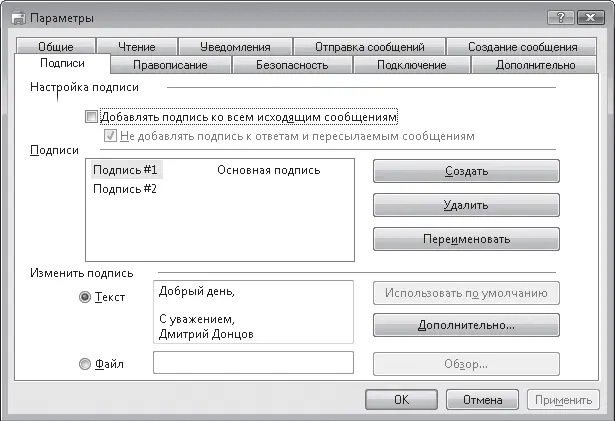Toggle 'Не добавлять подпись к ответам' checkbox
This screenshot has height=421, width=615.
pyautogui.click(x=110, y=136)
